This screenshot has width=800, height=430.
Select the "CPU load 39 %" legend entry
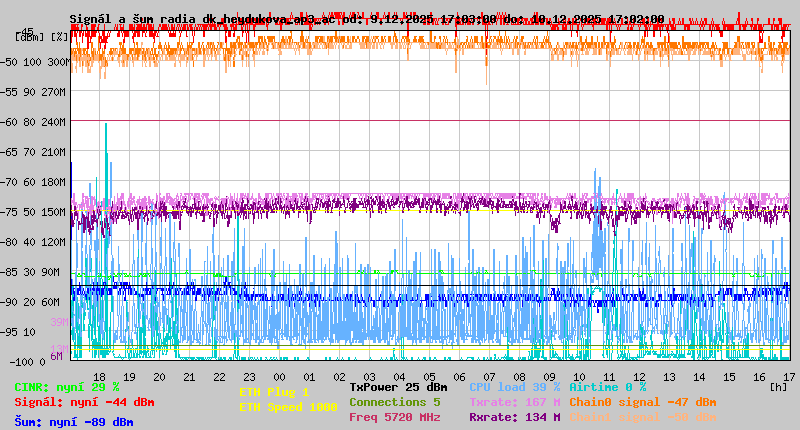pyautogui.click(x=515, y=387)
